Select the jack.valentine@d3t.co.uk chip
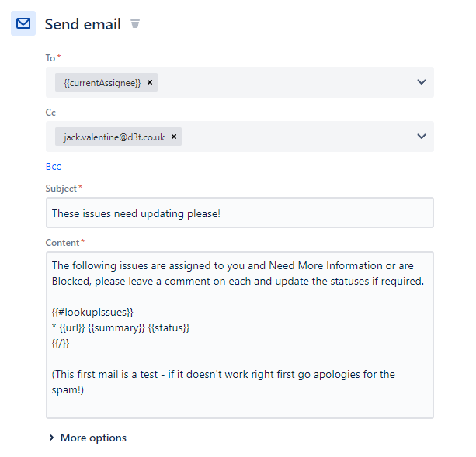 (114, 137)
